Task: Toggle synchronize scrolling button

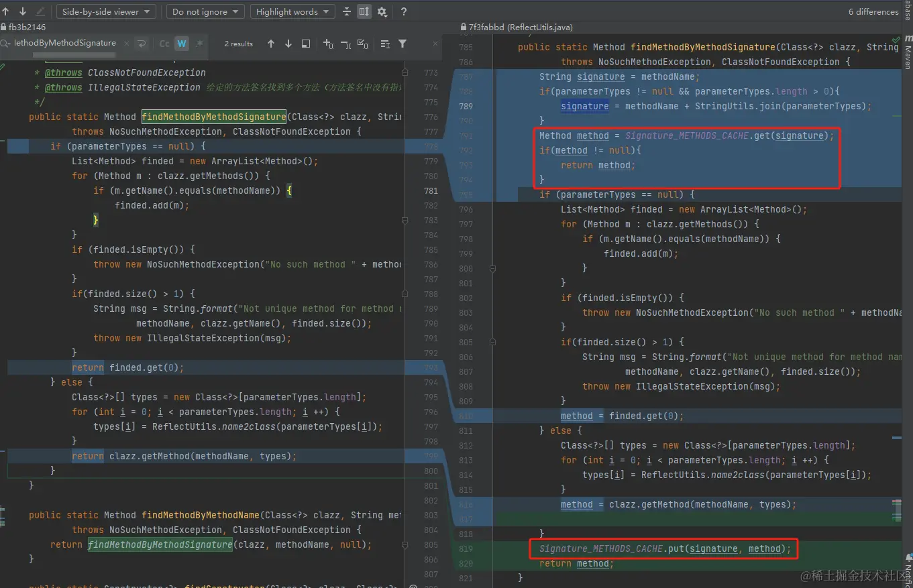Action: tap(364, 11)
